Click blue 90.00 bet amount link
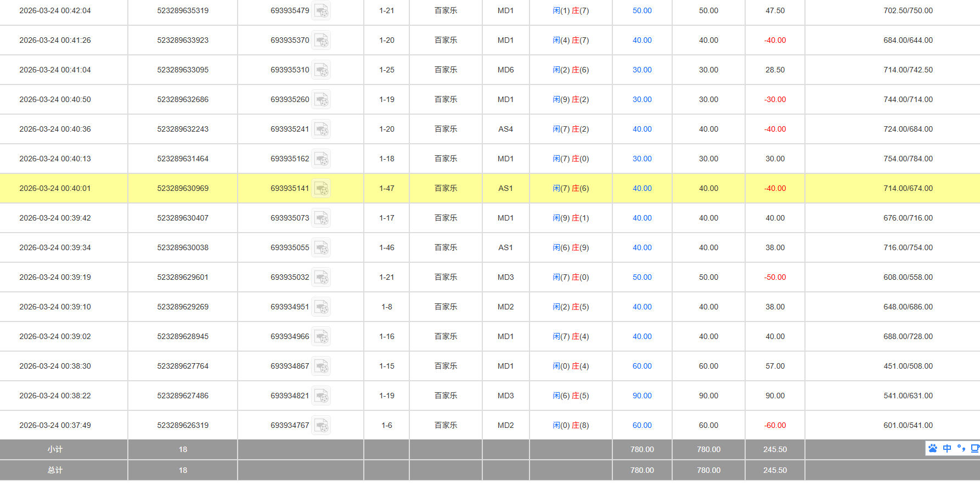Image resolution: width=980 pixels, height=491 pixels. [642, 396]
